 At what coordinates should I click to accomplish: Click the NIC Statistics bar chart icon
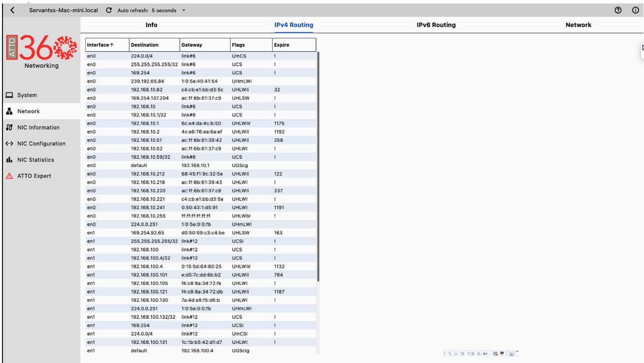9,160
